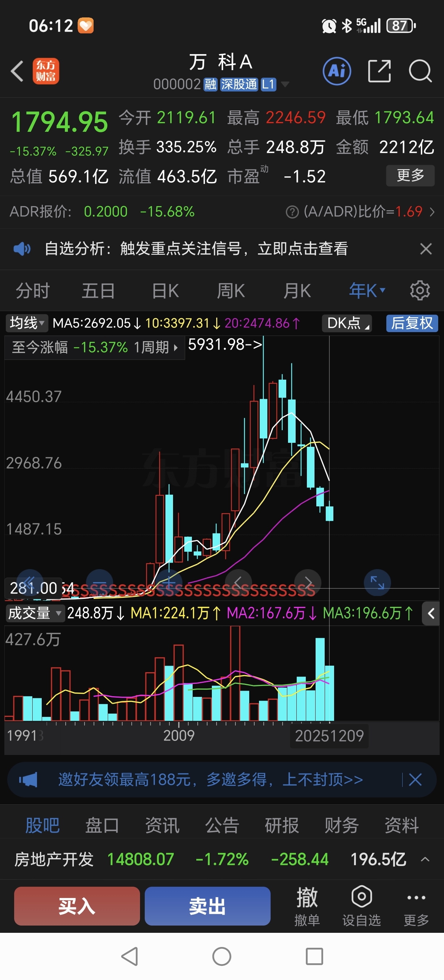Screen dimensions: 444x980
Task: Zoom out chart with minus button
Action: pyautogui.click(x=100, y=583)
